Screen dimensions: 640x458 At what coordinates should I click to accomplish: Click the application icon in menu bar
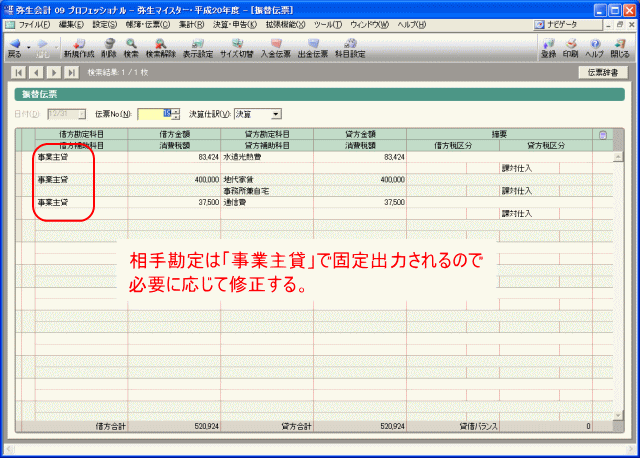click(x=10, y=25)
